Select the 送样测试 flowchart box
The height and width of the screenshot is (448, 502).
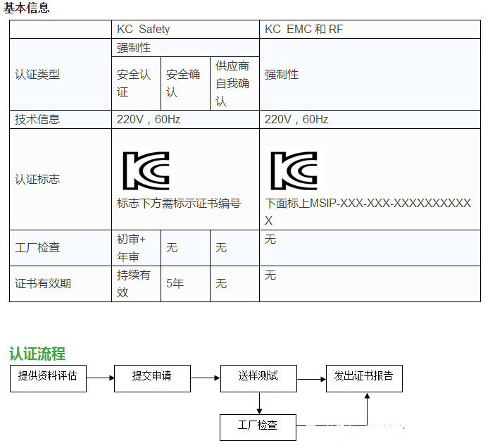[258, 376]
